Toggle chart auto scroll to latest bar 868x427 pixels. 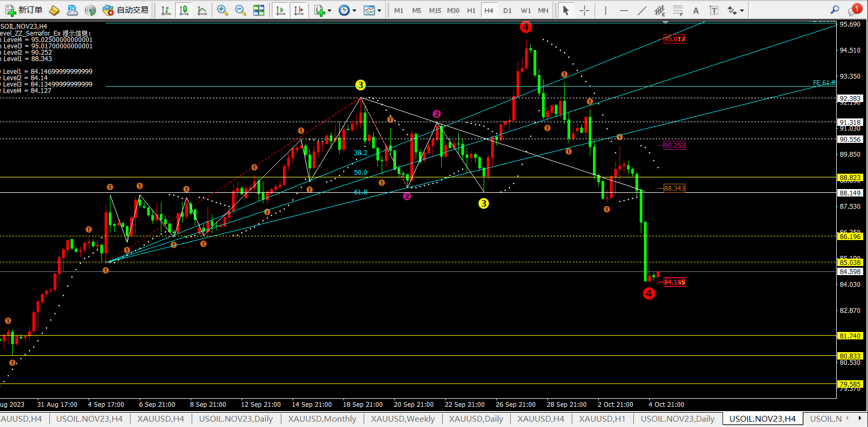click(x=281, y=10)
